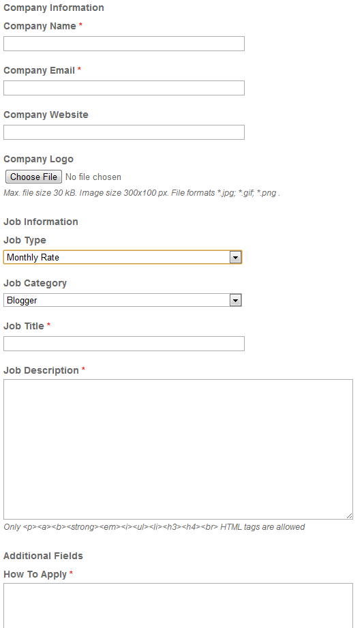
Task: Click into the Company Email field
Action: click(124, 88)
